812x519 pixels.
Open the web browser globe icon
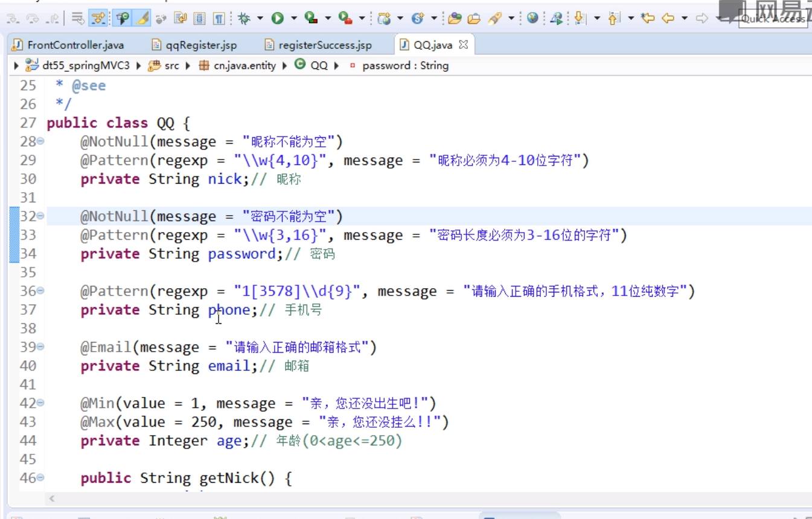point(532,19)
